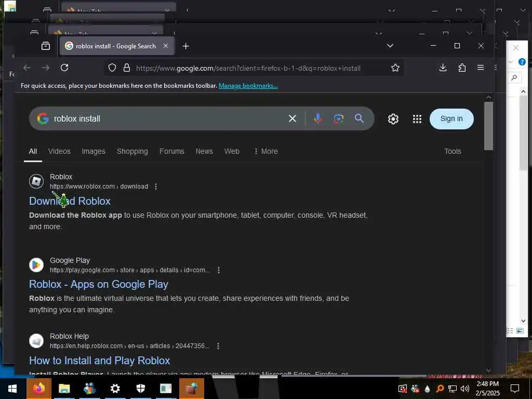532x399 pixels.
Task: Open the search Tools options
Action: point(453,151)
